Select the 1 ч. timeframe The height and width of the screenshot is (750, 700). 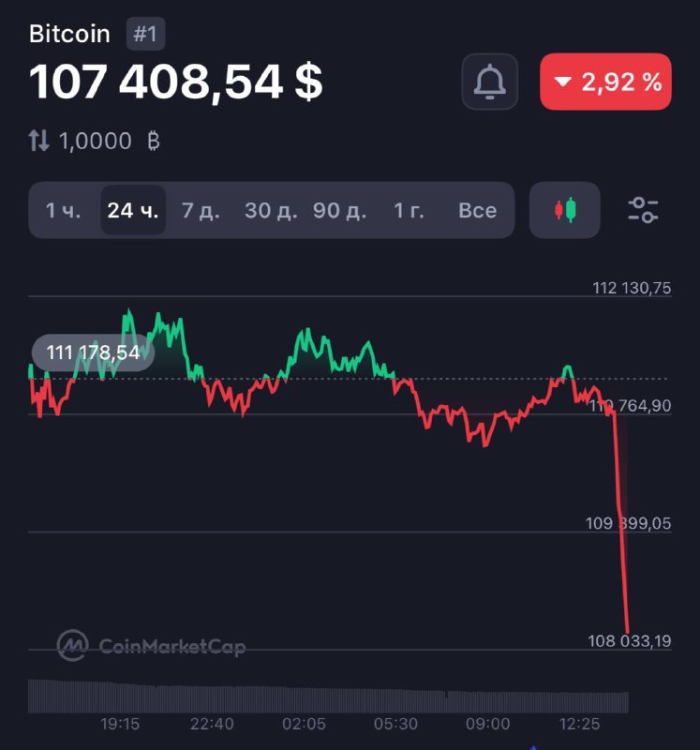coord(63,210)
